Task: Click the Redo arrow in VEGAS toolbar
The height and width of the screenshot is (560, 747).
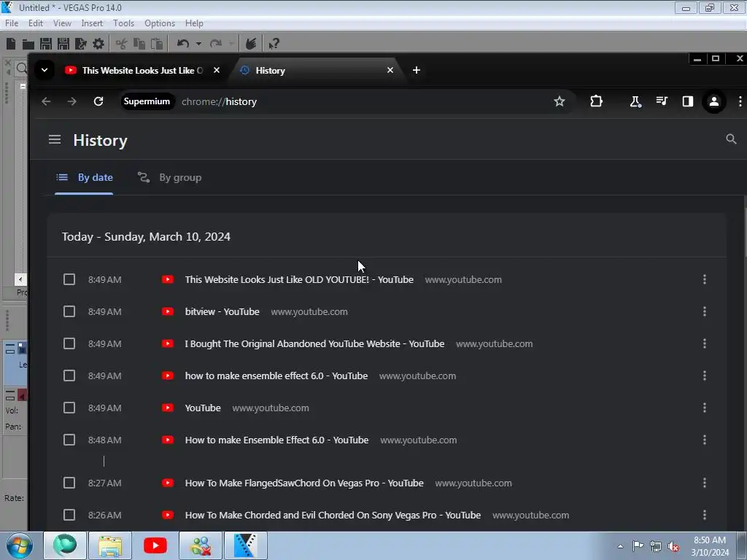Action: click(216, 44)
